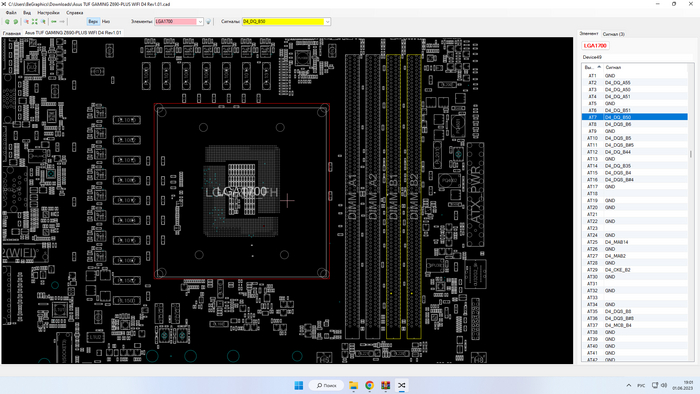
Task: Switch to the Asus TUF GAMING Z690-PLUS tab
Action: [x=73, y=33]
